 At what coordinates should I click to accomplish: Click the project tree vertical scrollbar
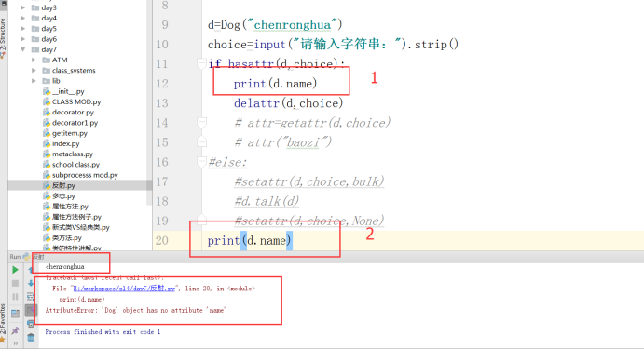point(149,102)
